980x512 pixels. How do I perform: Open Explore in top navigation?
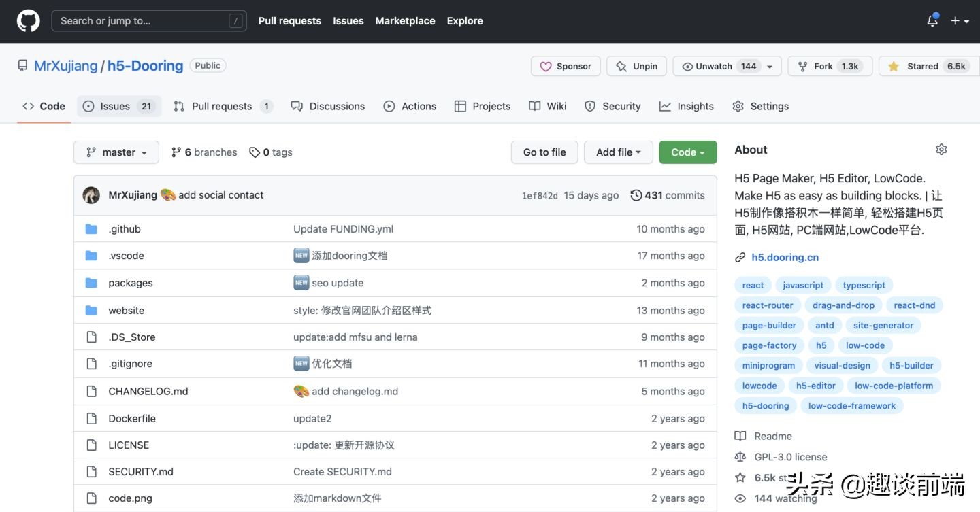465,21
